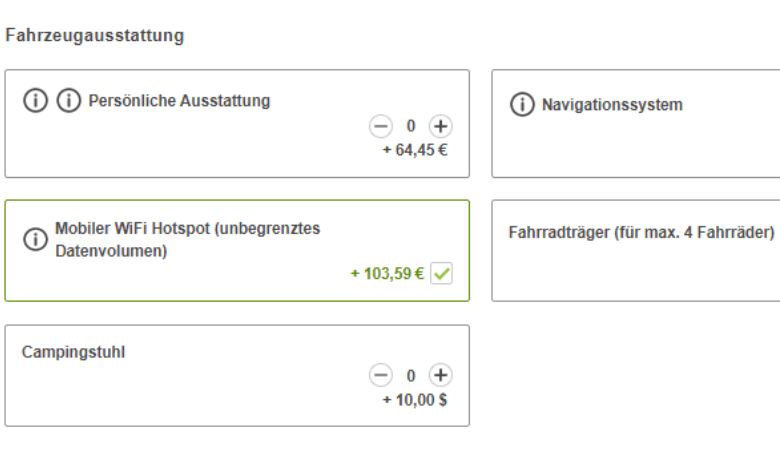Click the + 64,45 € price text
Screen dimensions: 780x460
pyautogui.click(x=415, y=150)
